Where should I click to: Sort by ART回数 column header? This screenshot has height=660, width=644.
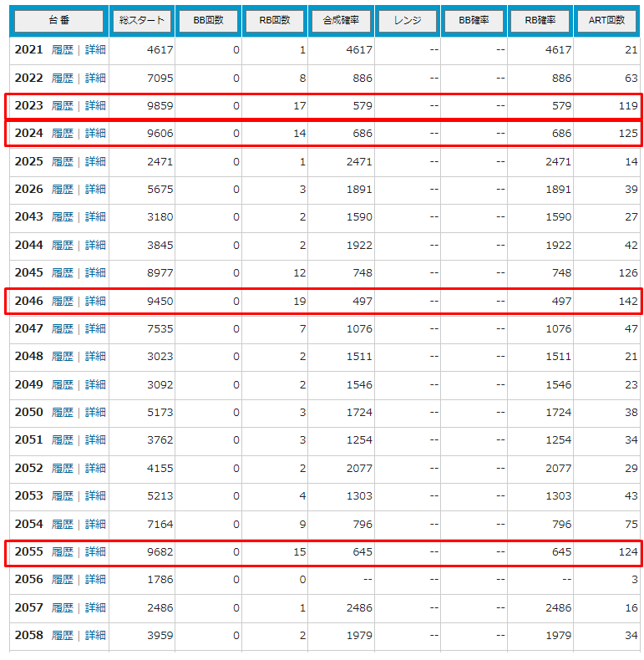pos(606,20)
